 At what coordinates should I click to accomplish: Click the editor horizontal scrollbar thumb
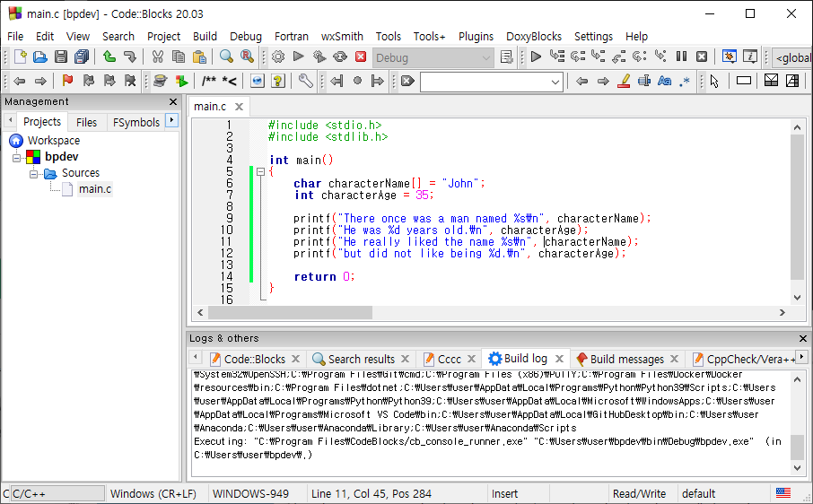[290, 312]
